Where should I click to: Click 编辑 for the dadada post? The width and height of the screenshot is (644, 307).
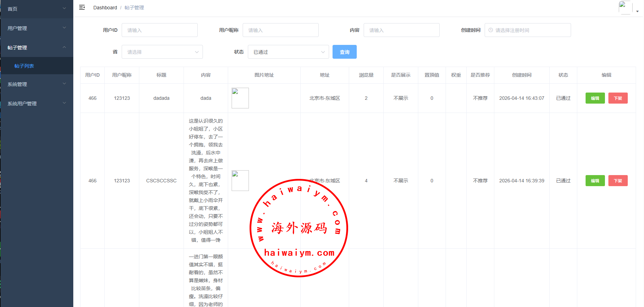point(595,98)
